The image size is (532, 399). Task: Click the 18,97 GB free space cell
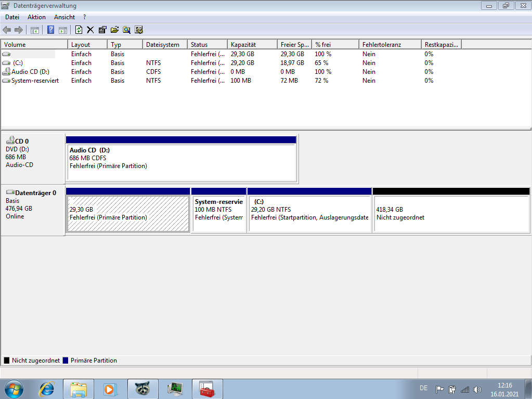pos(292,63)
